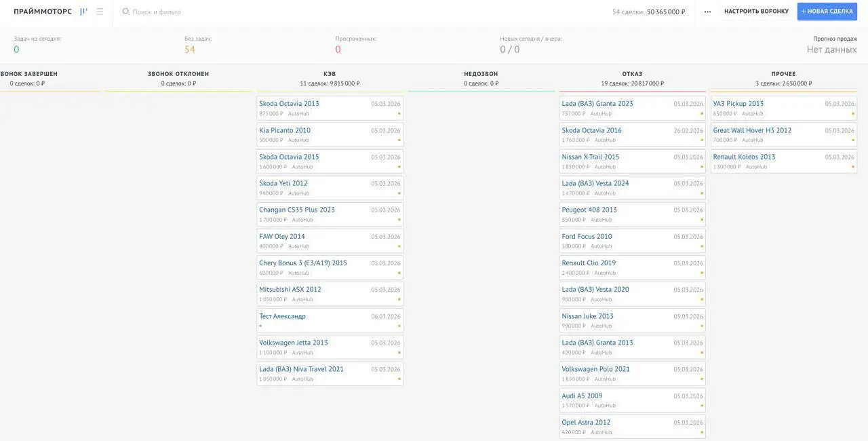
Task: Switch to pipeline kanban view icon
Action: [84, 12]
